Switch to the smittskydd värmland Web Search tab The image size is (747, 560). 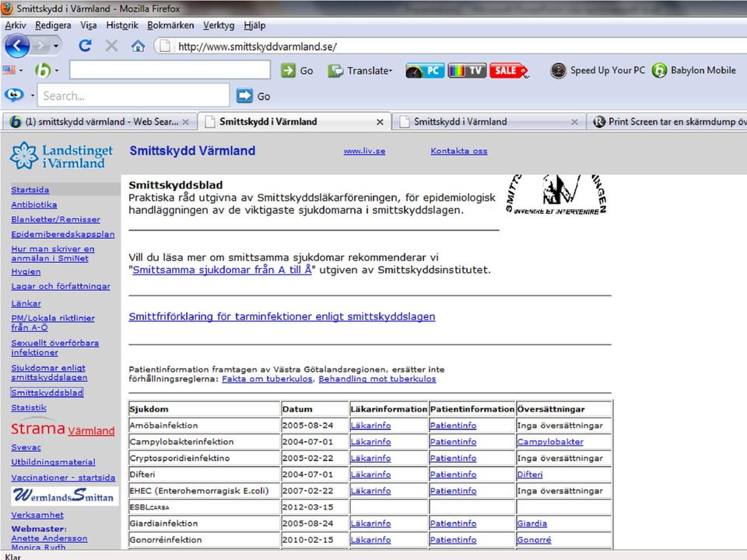99,122
